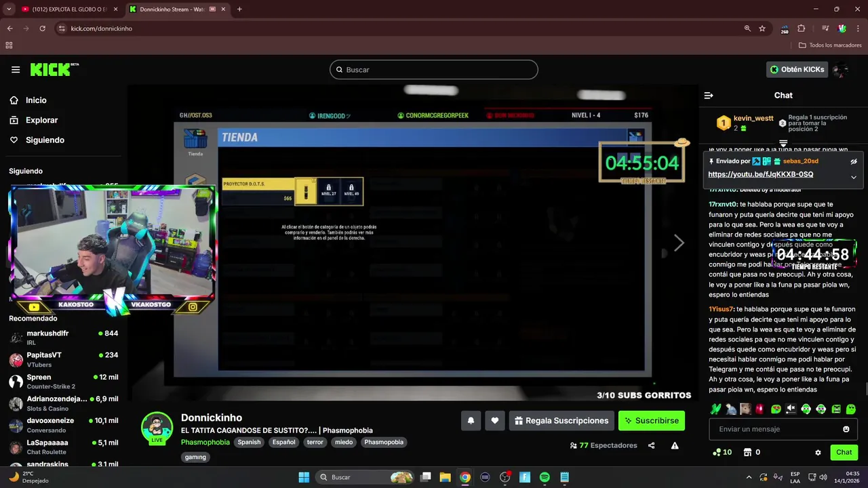Focus the Kick Buscar search field

[x=433, y=70]
